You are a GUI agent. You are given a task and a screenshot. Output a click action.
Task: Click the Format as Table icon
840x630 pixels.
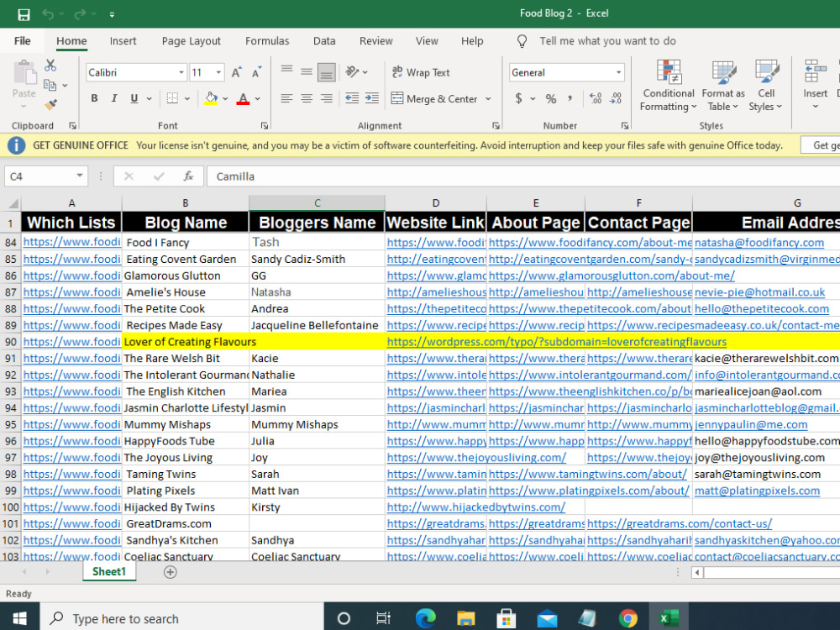pos(723,86)
